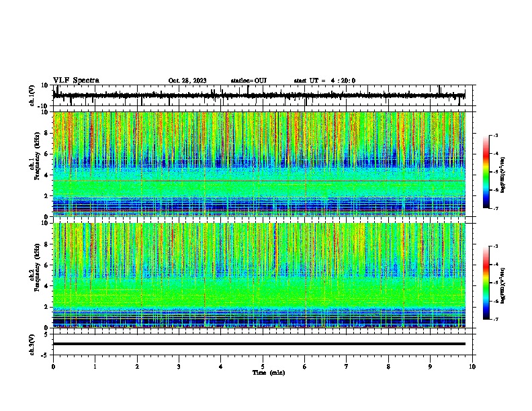The height and width of the screenshot is (411, 532).
Task: Click the ch.1 "Frequency (kHz)" axis label
Action: click(37, 156)
